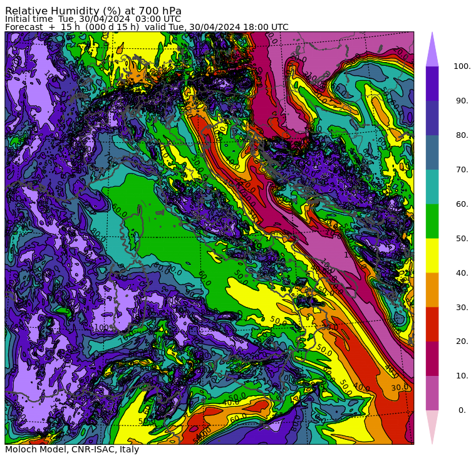Click the 'Initial time Tue, 30/04/2024 03:00 UTC' line
Image resolution: width=476 pixels, height=458 pixels.
93,19
